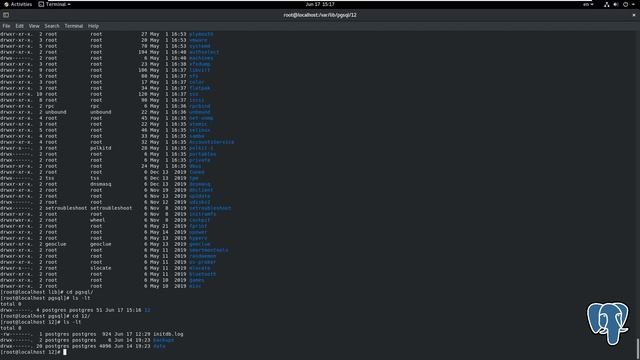Click the blue 'plymouth' directory name
Viewport: 640px width, 360px height.
(x=201, y=34)
